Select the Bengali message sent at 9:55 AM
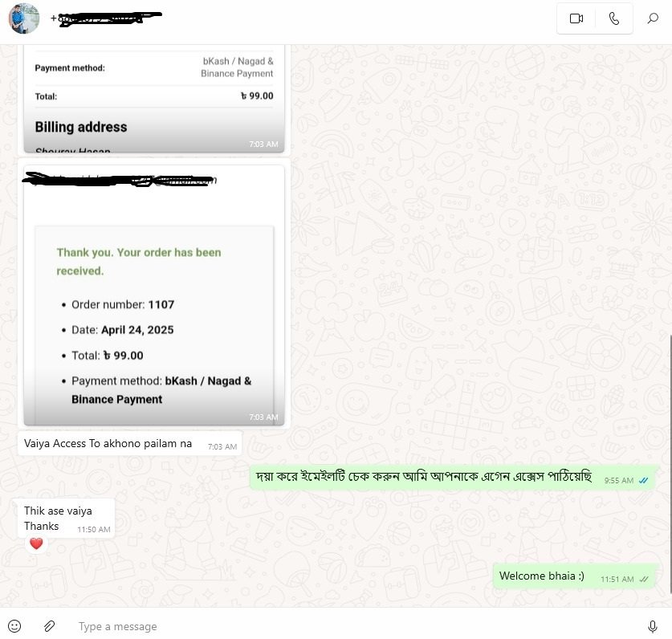Screen dimensions: 672x639 [x=453, y=477]
